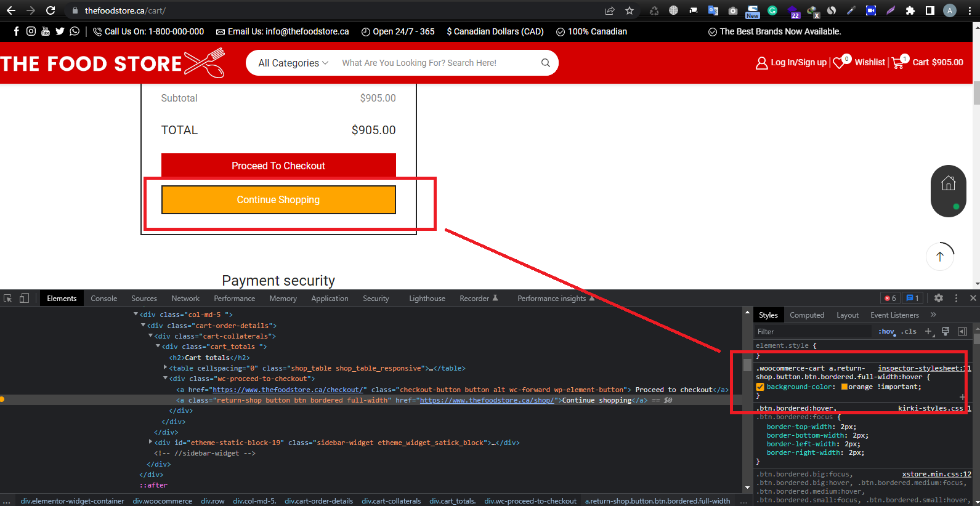Collapse the wc-proceed-to-checkout div node

[x=165, y=378]
